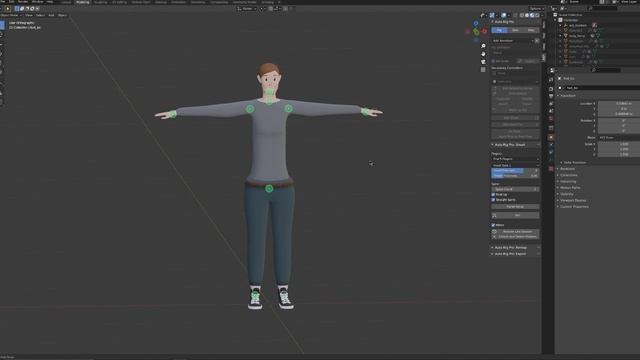
Task: Click the Spine Count number field
Action: (x=515, y=189)
